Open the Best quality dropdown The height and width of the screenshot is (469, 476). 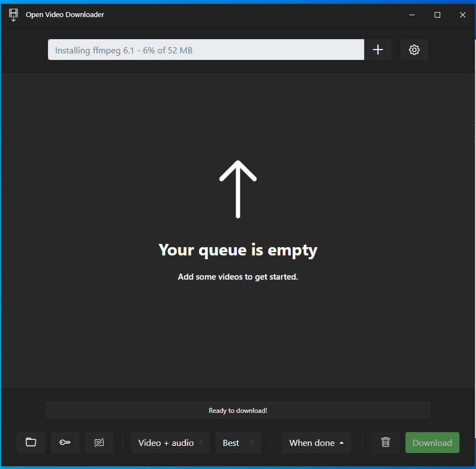(x=234, y=443)
